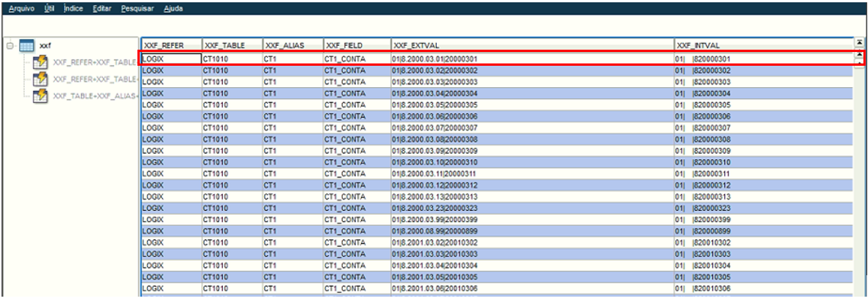The height and width of the screenshot is (302, 868).
Task: Select LOGIX cell in the 20010303 row
Action: click(x=172, y=254)
